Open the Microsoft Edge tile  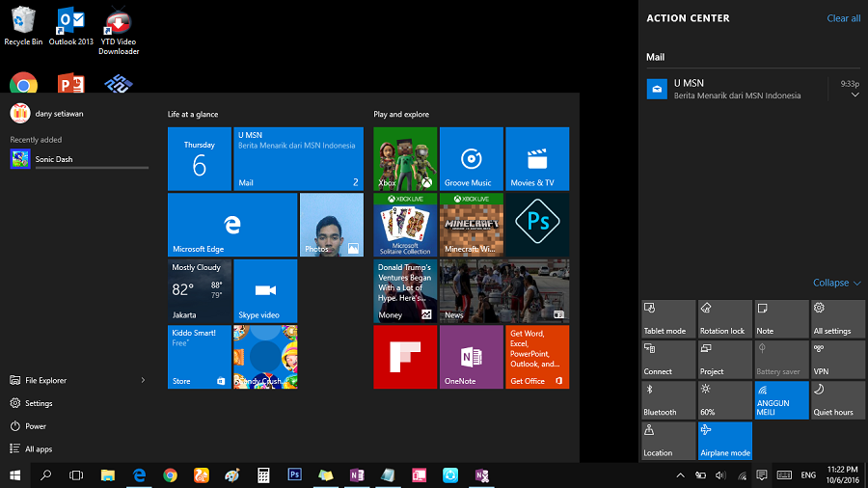(232, 225)
